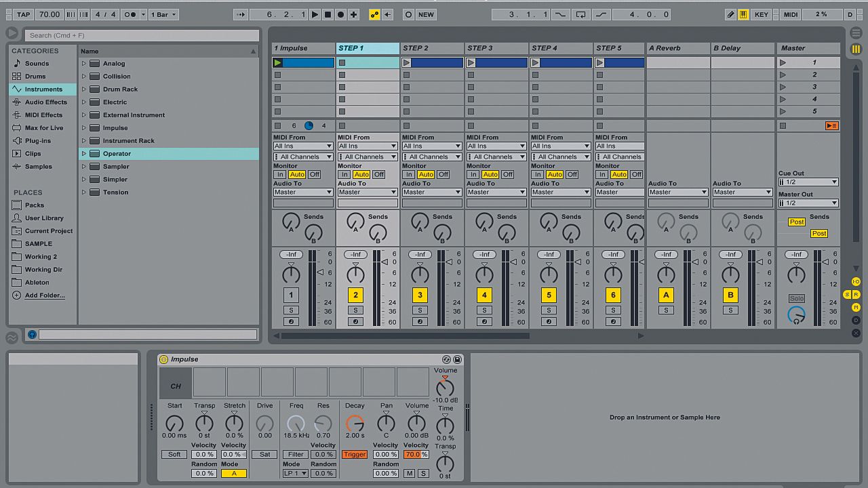Toggle the orange Trigger mode on Impulse
This screenshot has height=488, width=868.
pyautogui.click(x=355, y=454)
